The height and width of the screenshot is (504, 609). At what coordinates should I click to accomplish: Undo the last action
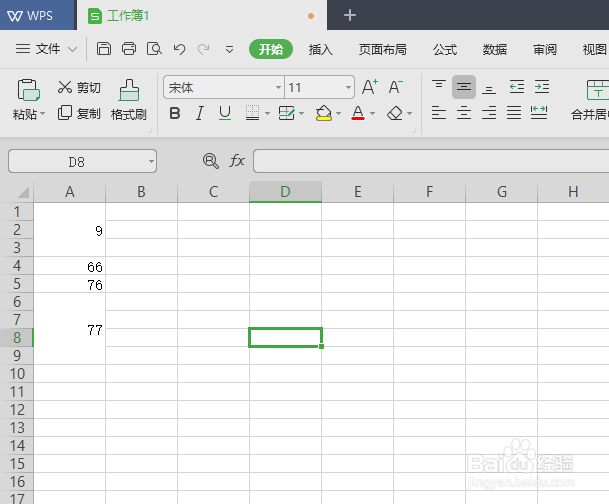179,49
